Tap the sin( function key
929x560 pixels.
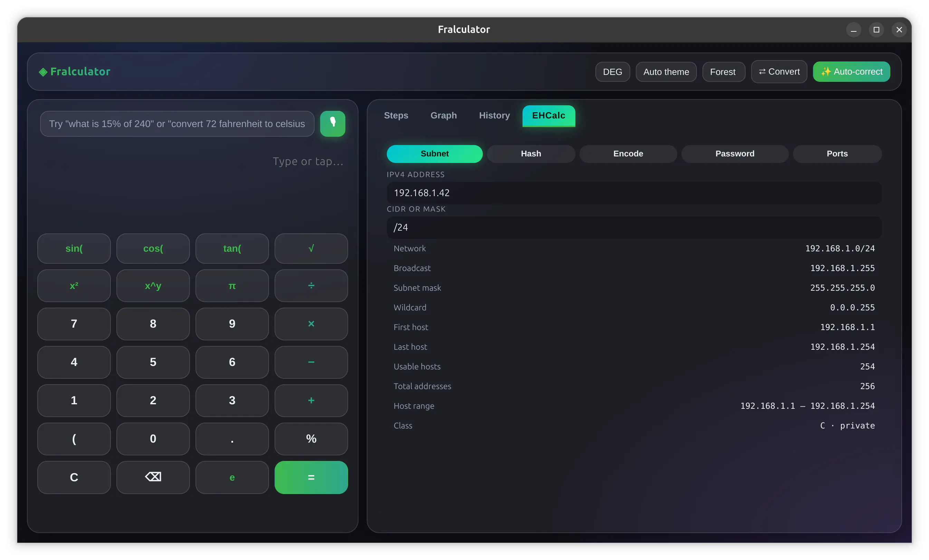74,248
